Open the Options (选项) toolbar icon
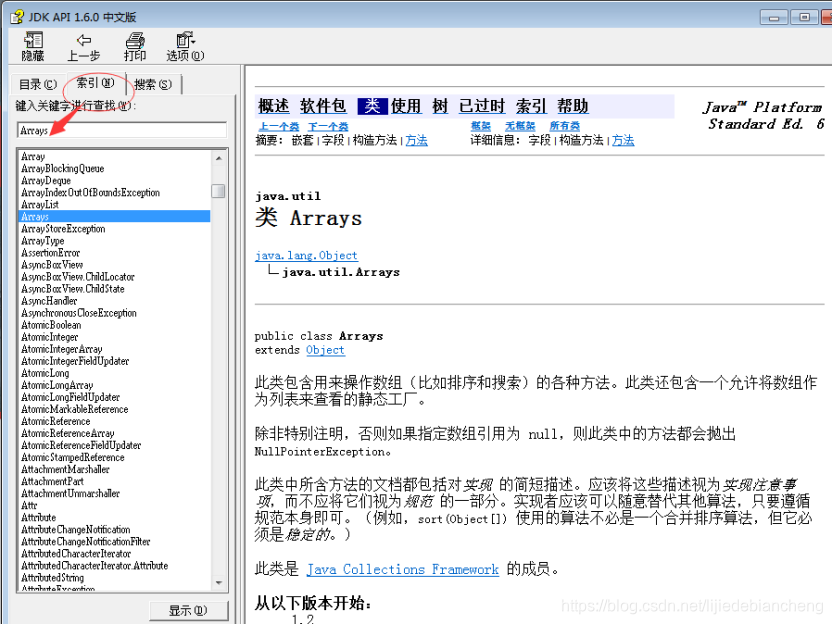This screenshot has width=832, height=624. click(x=185, y=46)
